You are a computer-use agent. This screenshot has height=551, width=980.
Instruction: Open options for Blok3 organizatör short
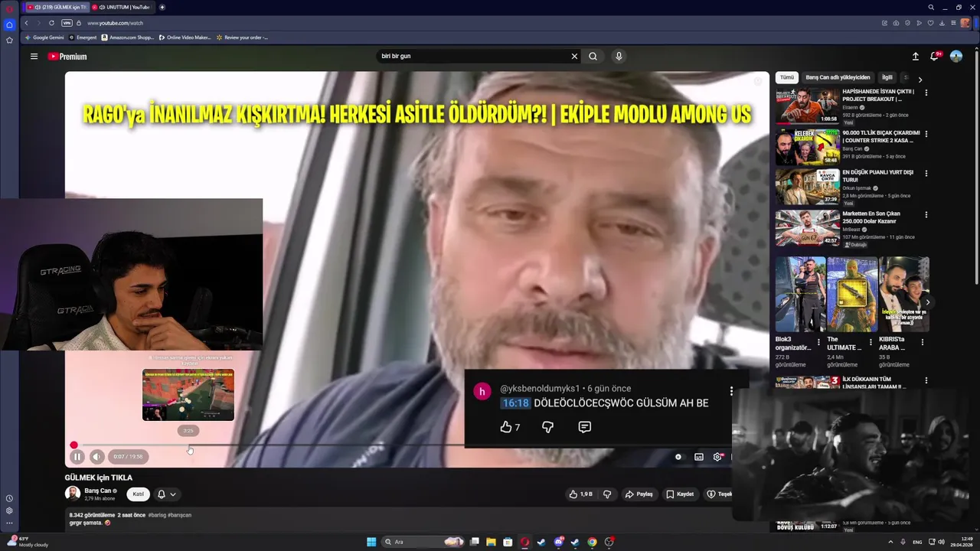click(818, 342)
